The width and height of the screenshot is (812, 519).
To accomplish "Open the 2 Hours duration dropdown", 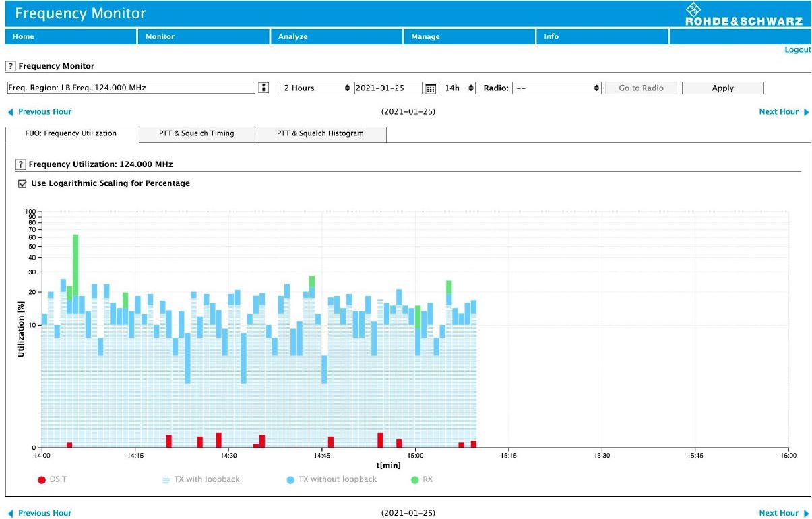I will click(x=316, y=88).
